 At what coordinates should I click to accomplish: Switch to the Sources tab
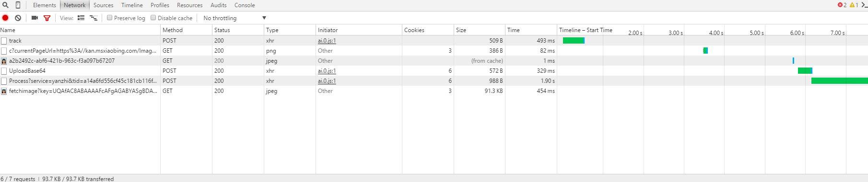coord(104,5)
